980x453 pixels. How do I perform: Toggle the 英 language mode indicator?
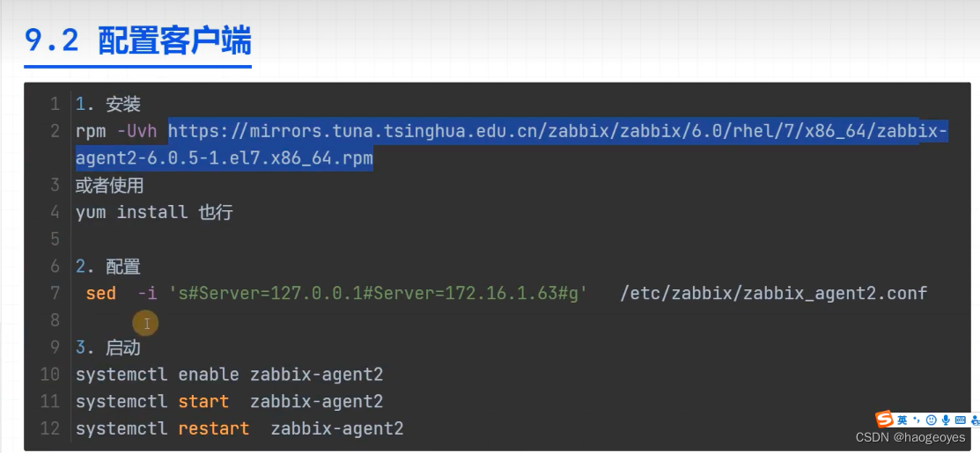903,420
